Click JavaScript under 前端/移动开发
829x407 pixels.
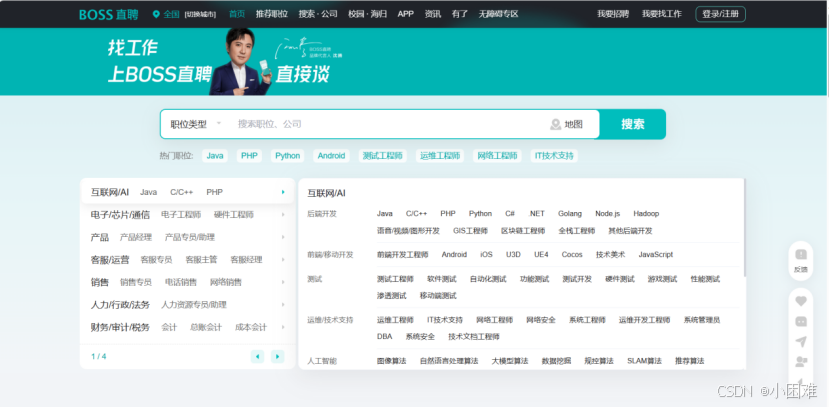656,255
